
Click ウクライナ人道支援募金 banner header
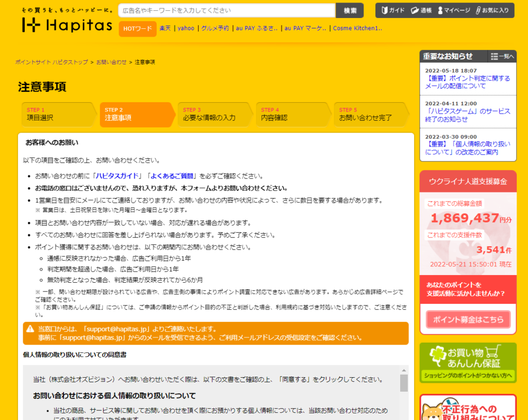[468, 181]
